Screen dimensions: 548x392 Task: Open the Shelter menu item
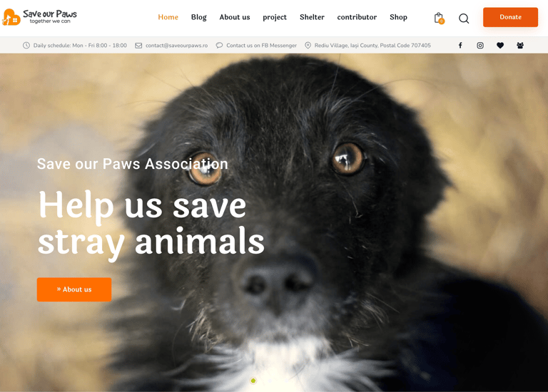pos(312,17)
